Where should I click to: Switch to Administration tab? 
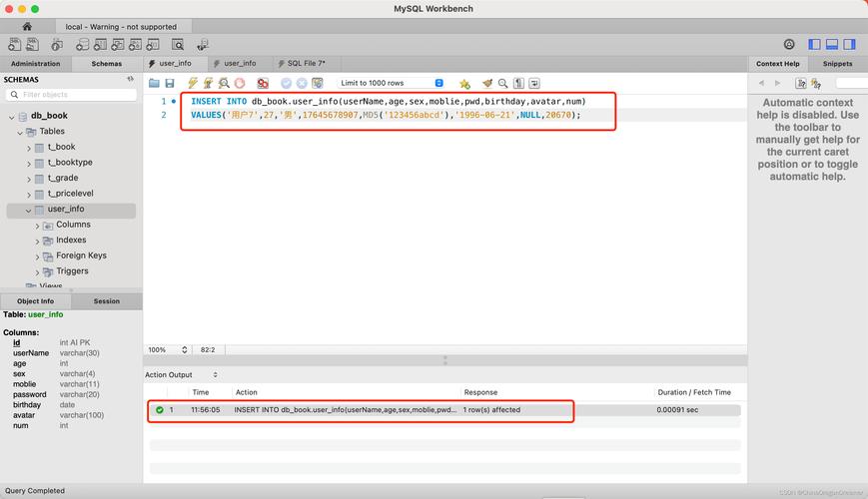point(35,64)
